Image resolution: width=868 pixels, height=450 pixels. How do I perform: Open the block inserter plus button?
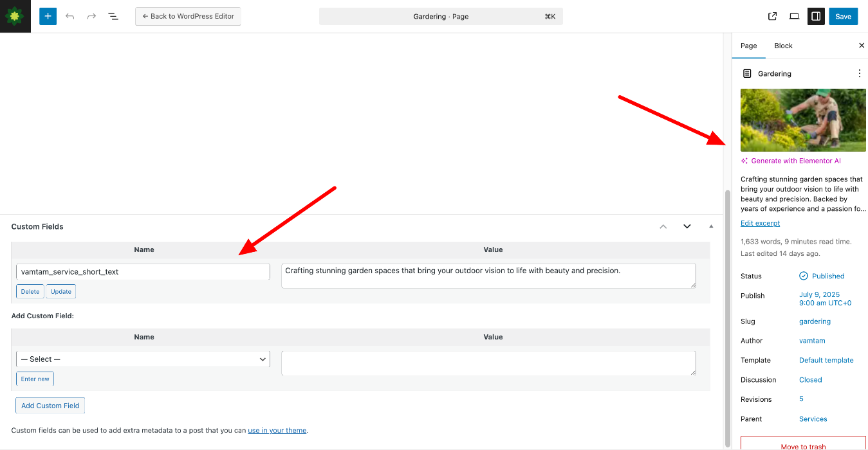[48, 16]
